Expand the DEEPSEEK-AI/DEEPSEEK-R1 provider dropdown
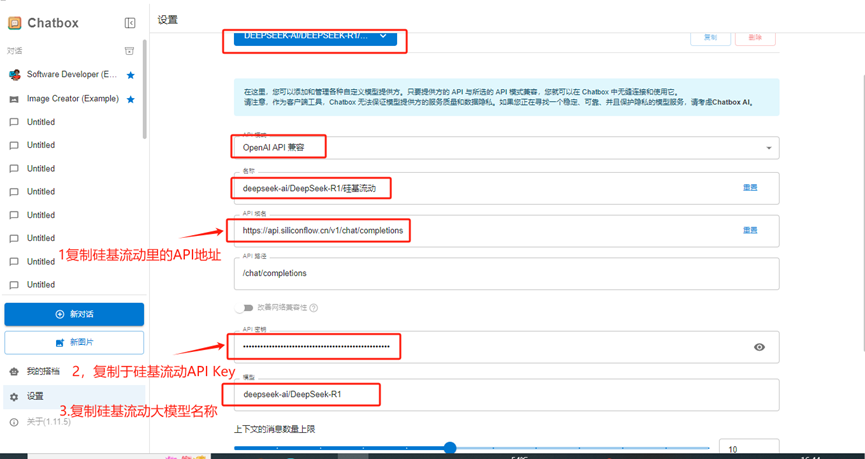The width and height of the screenshot is (865, 459). 315,36
